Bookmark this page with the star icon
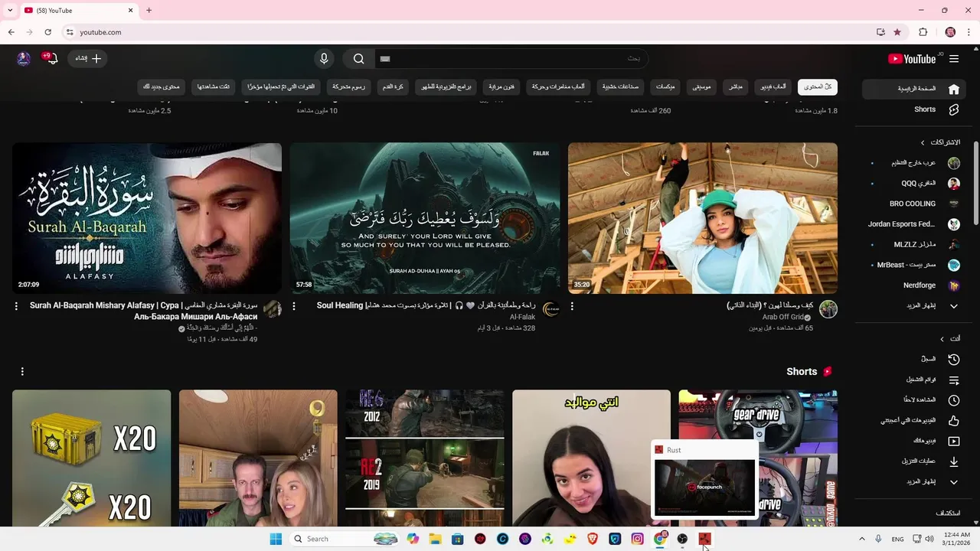The width and height of the screenshot is (980, 551). coord(897,32)
